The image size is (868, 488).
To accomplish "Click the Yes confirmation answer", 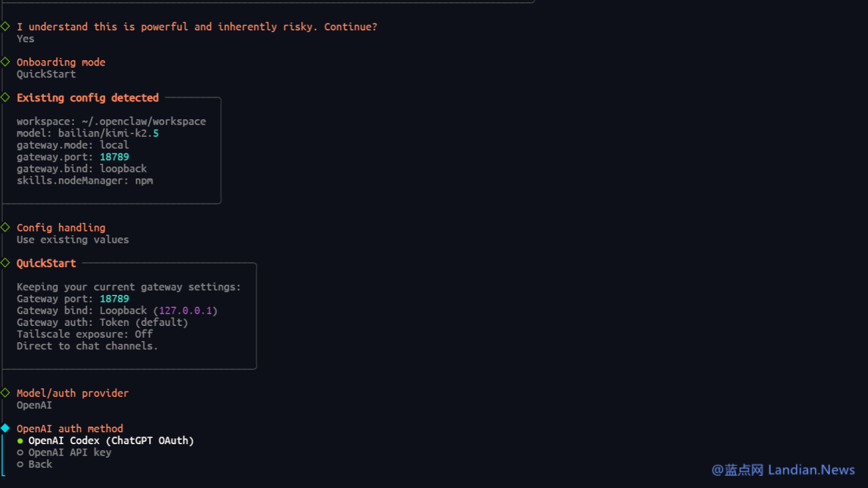I will pos(25,38).
